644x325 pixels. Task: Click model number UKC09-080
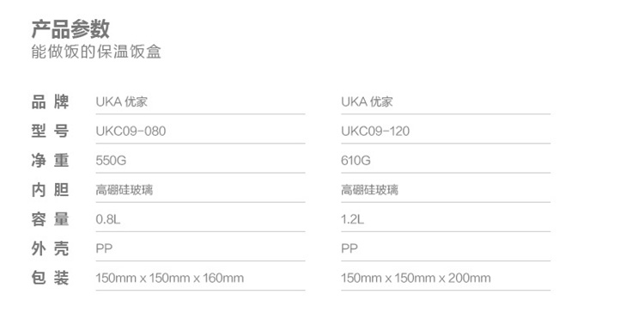131,132
